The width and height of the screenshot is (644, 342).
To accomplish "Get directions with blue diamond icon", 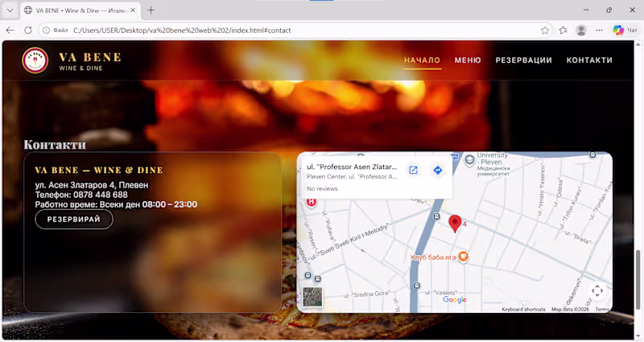I will click(438, 170).
